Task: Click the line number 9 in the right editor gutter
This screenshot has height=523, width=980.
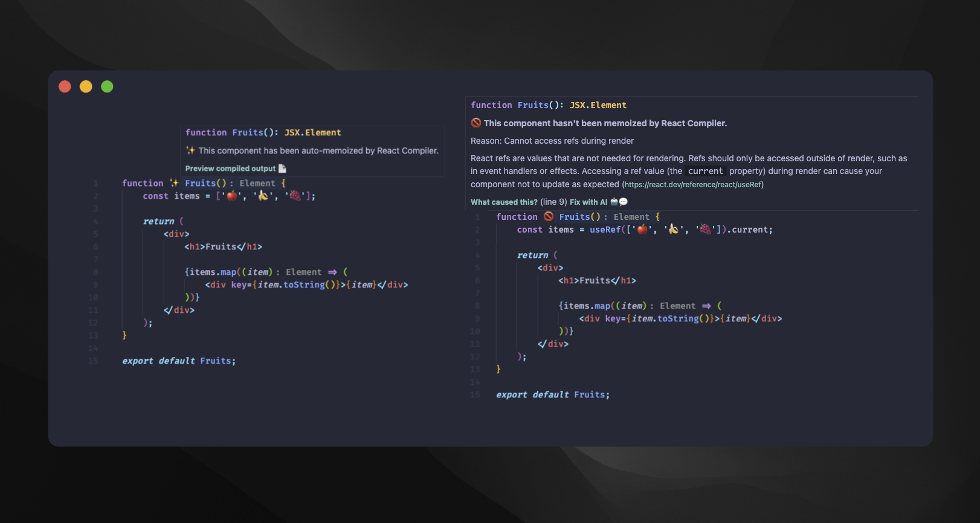Action: pos(477,318)
